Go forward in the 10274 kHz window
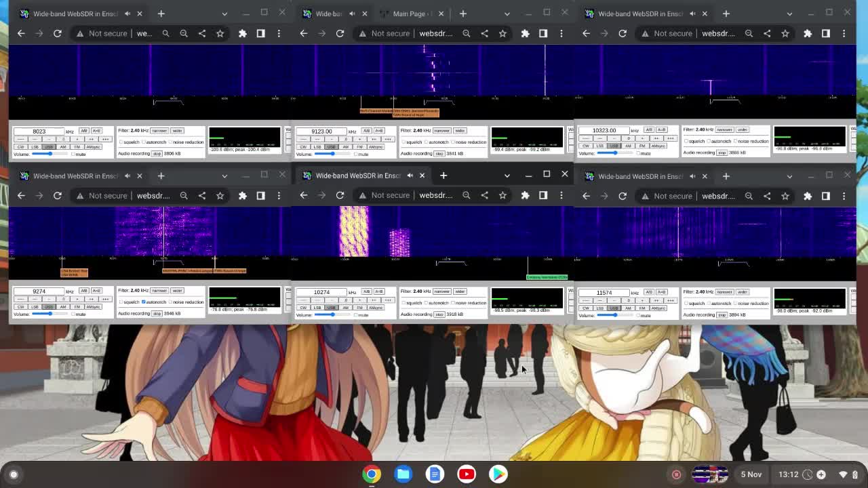 point(322,195)
